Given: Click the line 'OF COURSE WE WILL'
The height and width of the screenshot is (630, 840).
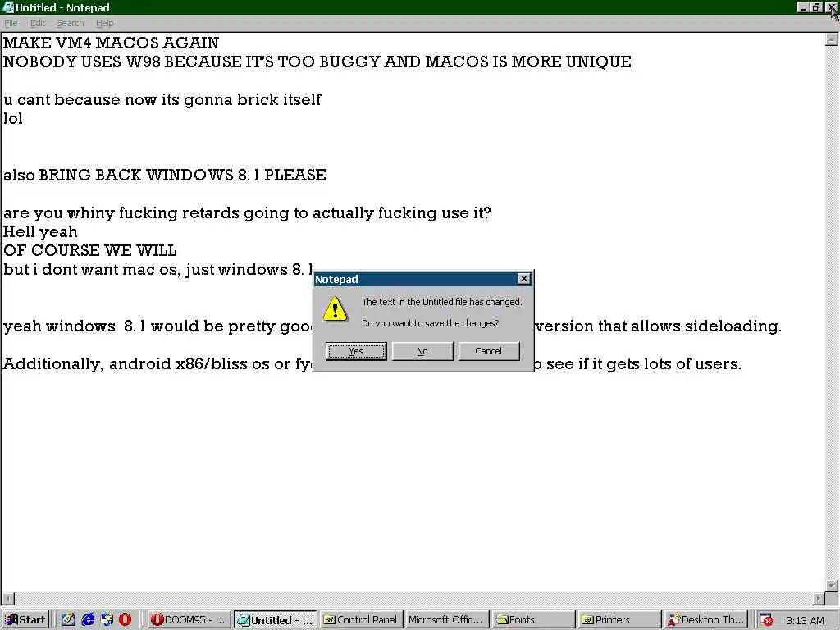Looking at the screenshot, I should pos(89,251).
